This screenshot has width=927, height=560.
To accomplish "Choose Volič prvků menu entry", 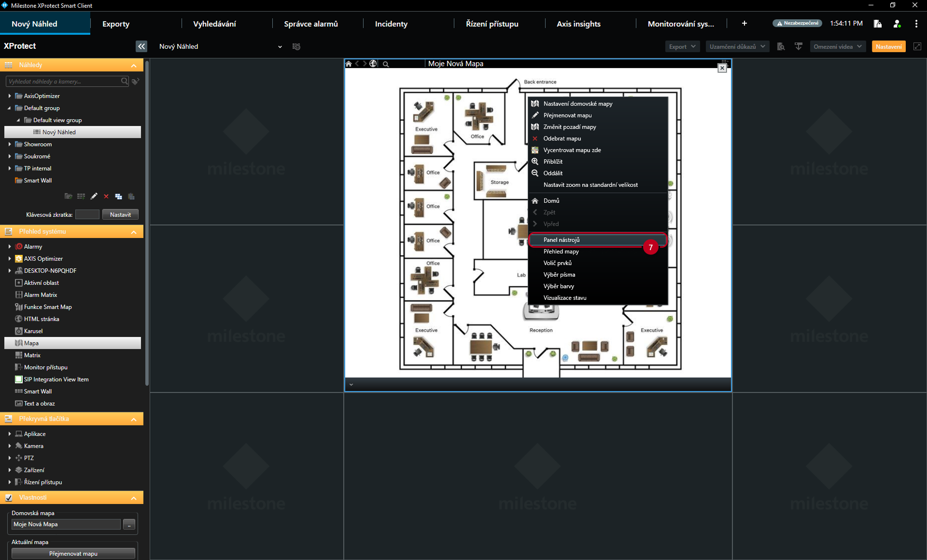I will point(598,263).
